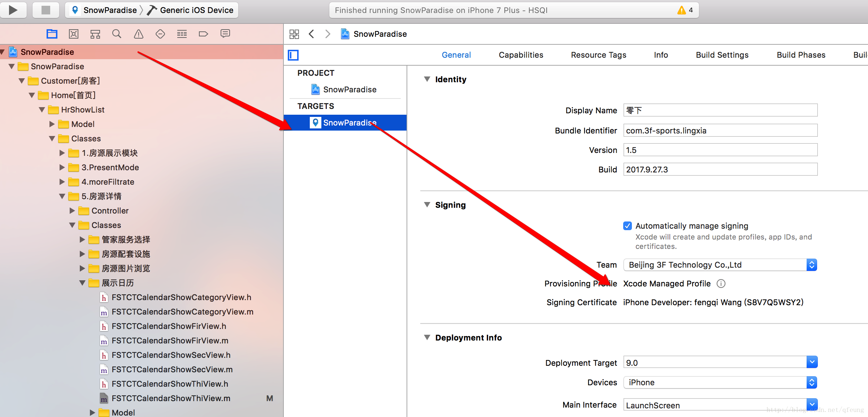Click the Bundle Identifier input field

coord(720,130)
